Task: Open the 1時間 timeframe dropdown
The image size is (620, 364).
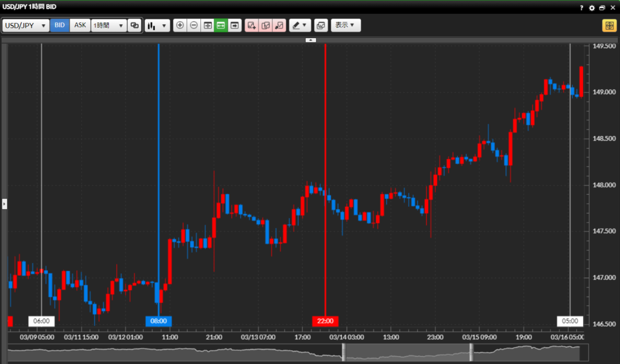Action: [108, 25]
